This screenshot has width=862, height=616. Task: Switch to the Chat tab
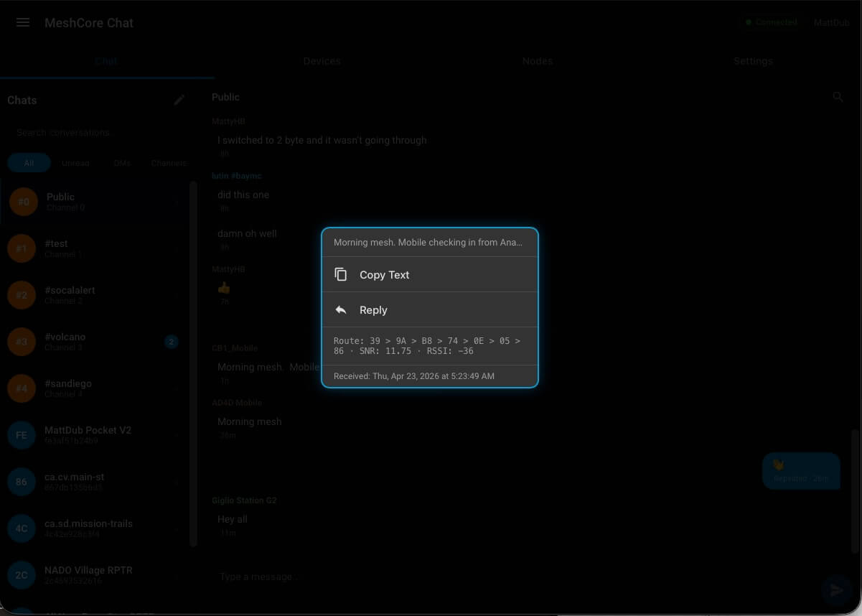point(106,61)
